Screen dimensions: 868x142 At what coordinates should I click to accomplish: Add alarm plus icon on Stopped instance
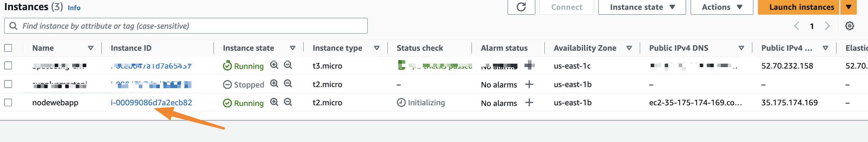pyautogui.click(x=529, y=84)
